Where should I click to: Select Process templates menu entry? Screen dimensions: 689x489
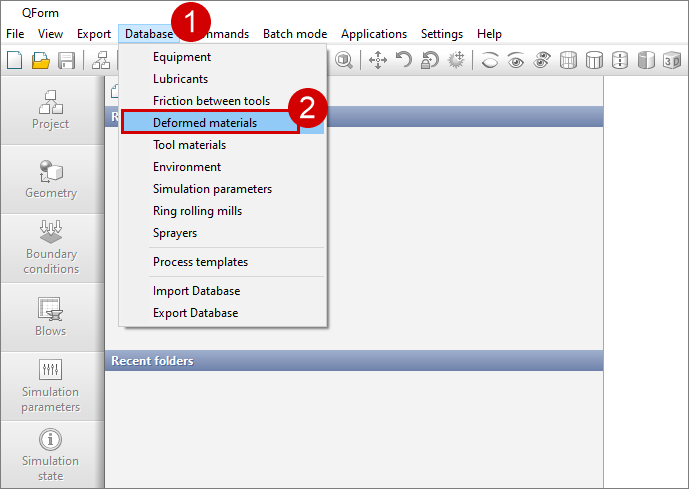coord(200,262)
